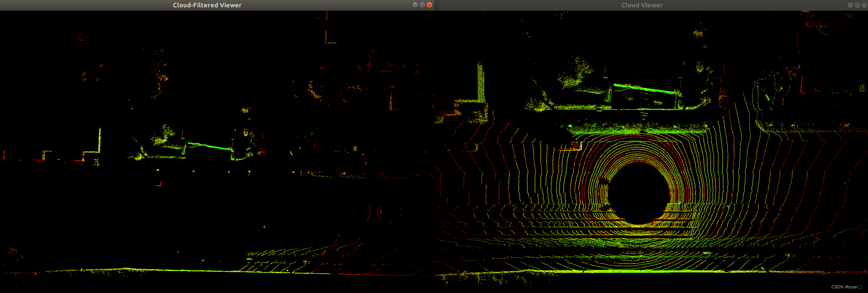Maximize the Cloud-Filtered Viewer window
The height and width of the screenshot is (293, 868).
point(422,5)
